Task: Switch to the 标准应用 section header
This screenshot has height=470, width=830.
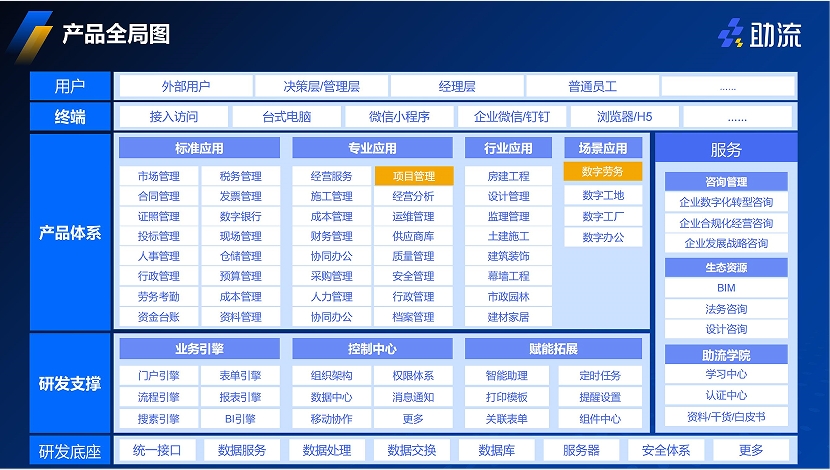Action: pyautogui.click(x=199, y=148)
